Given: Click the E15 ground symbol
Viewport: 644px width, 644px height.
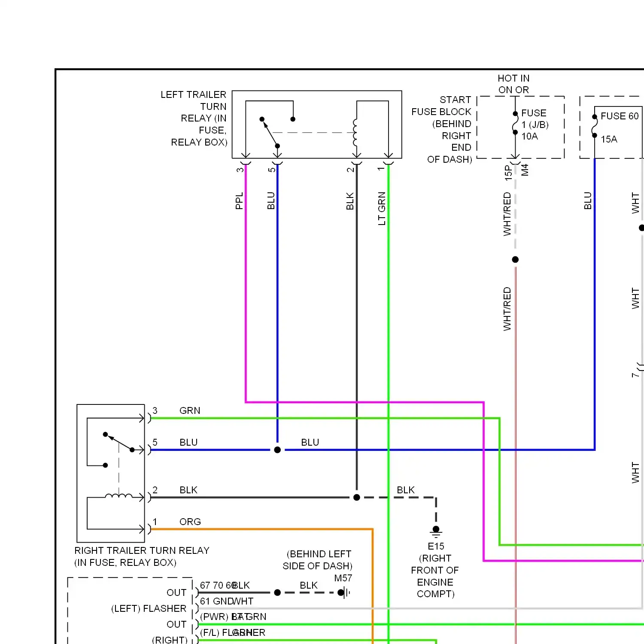Looking at the screenshot, I should [x=436, y=532].
